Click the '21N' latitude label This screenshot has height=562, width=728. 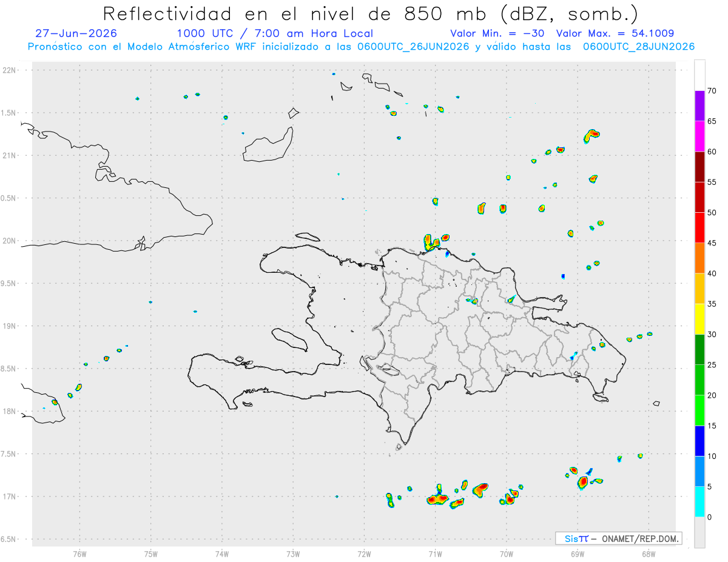pos(10,156)
